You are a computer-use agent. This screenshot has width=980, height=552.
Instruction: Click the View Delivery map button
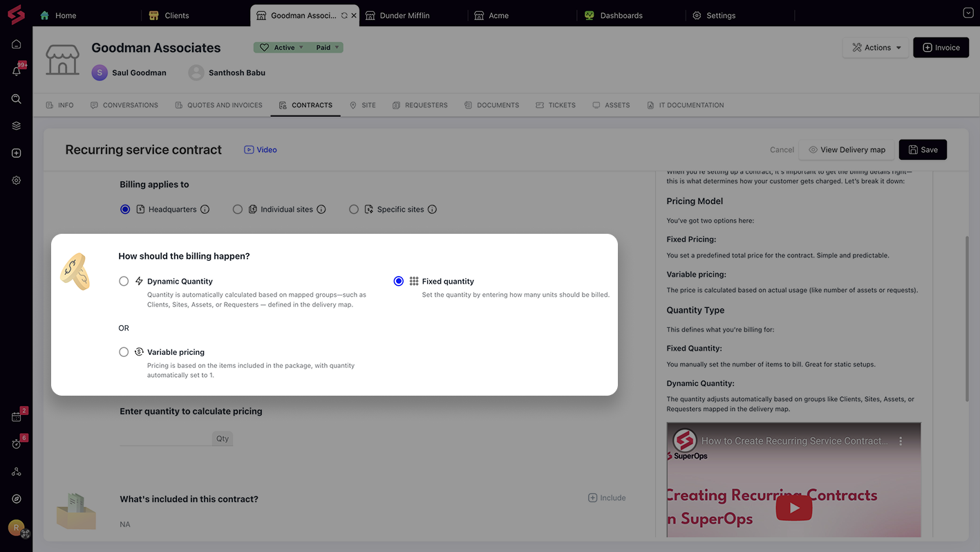pyautogui.click(x=846, y=150)
